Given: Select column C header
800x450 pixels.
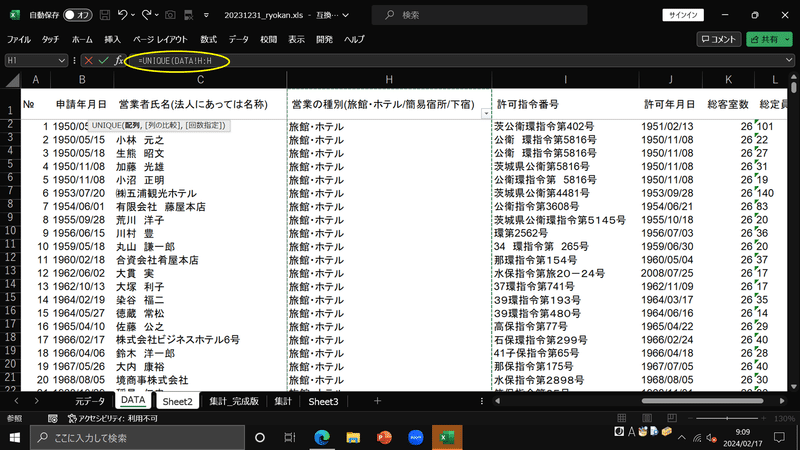Looking at the screenshot, I should coord(200,80).
